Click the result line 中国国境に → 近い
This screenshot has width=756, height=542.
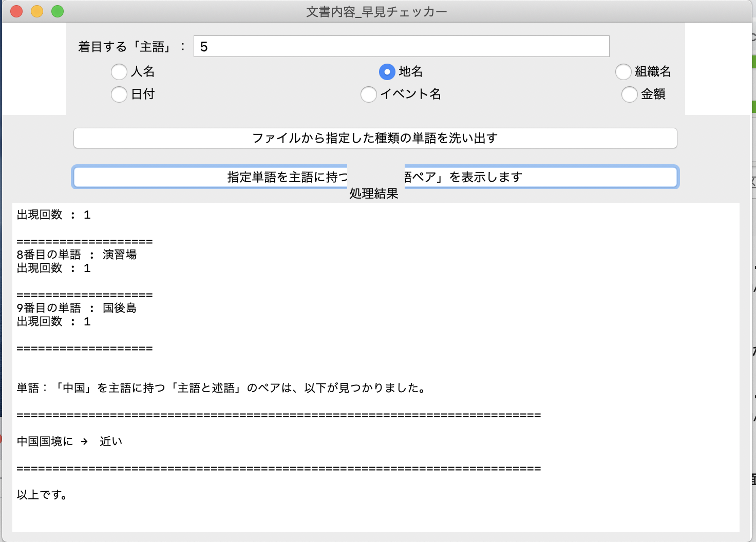tap(69, 441)
